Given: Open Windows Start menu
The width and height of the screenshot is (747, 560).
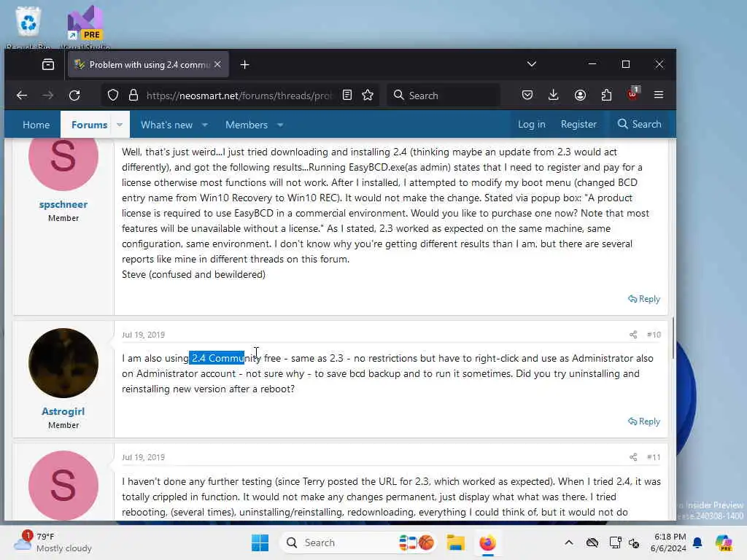Looking at the screenshot, I should (260, 542).
